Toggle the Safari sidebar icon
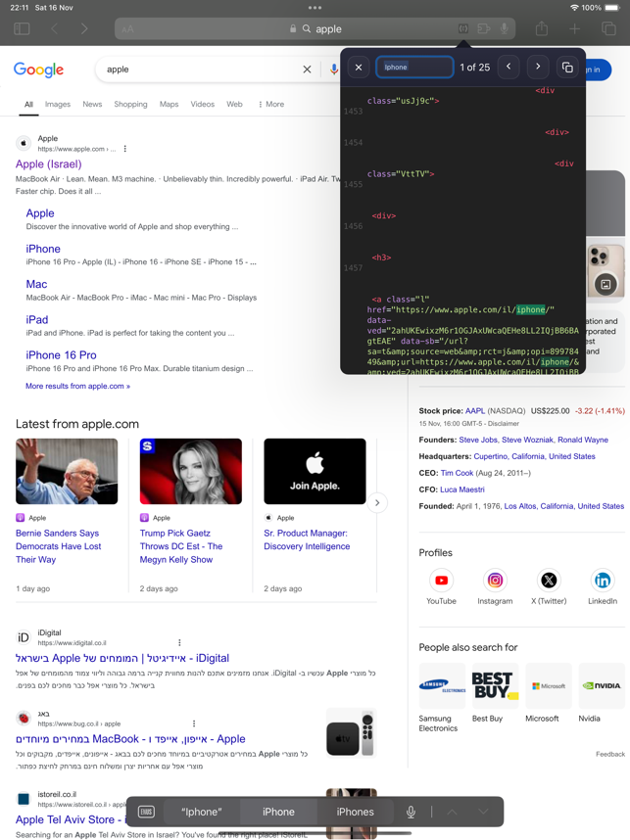Screen dimensions: 630x840 tap(22, 29)
